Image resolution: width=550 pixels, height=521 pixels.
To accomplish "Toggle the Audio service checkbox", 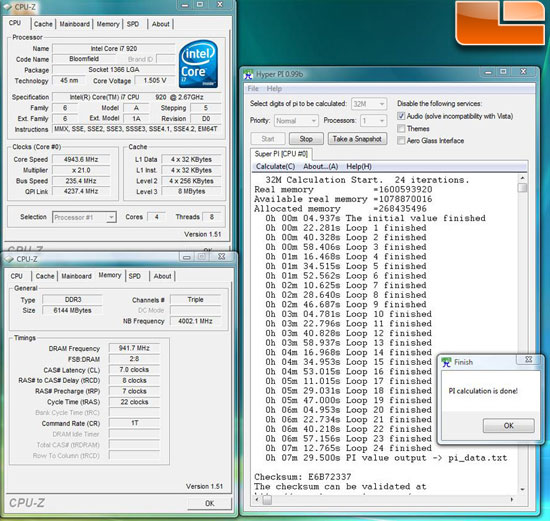I will 401,116.
